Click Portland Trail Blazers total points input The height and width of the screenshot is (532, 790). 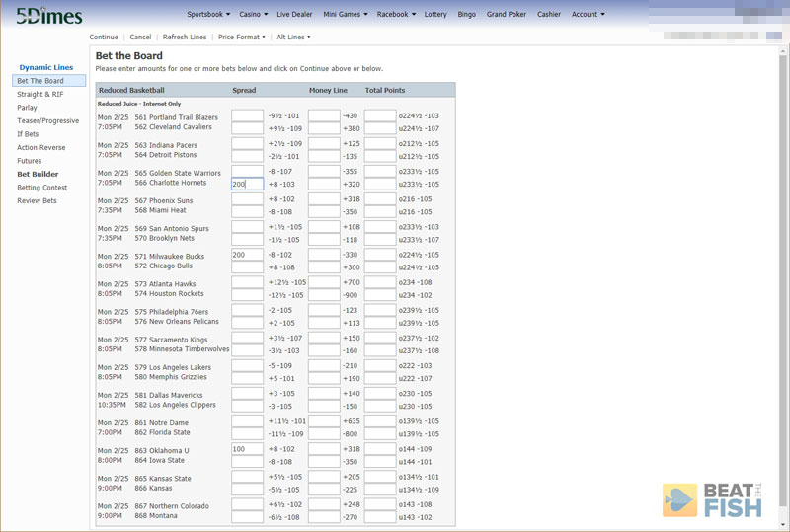pos(380,115)
